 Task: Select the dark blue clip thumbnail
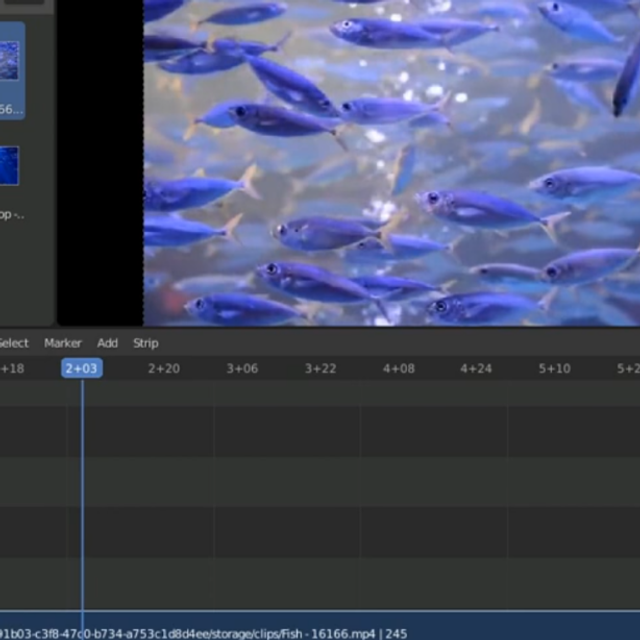pos(9,166)
